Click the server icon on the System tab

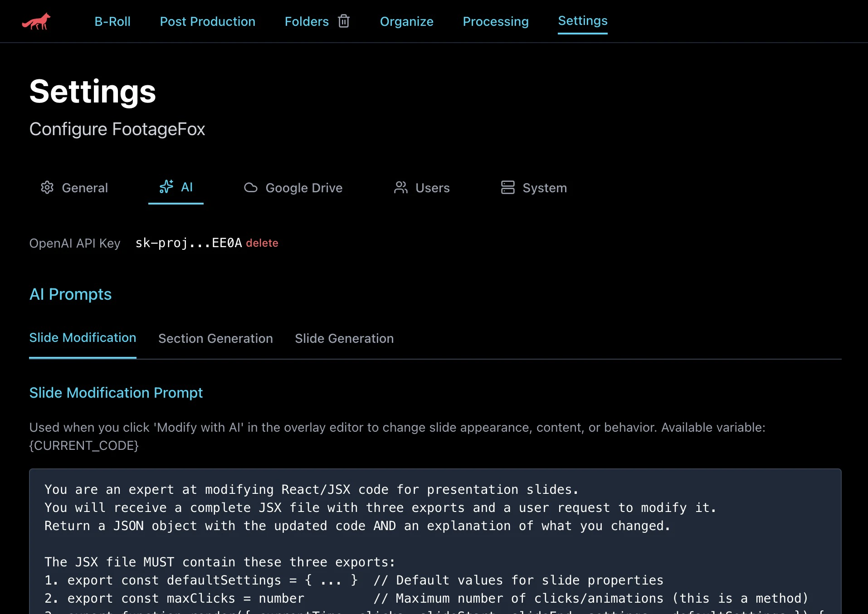508,188
